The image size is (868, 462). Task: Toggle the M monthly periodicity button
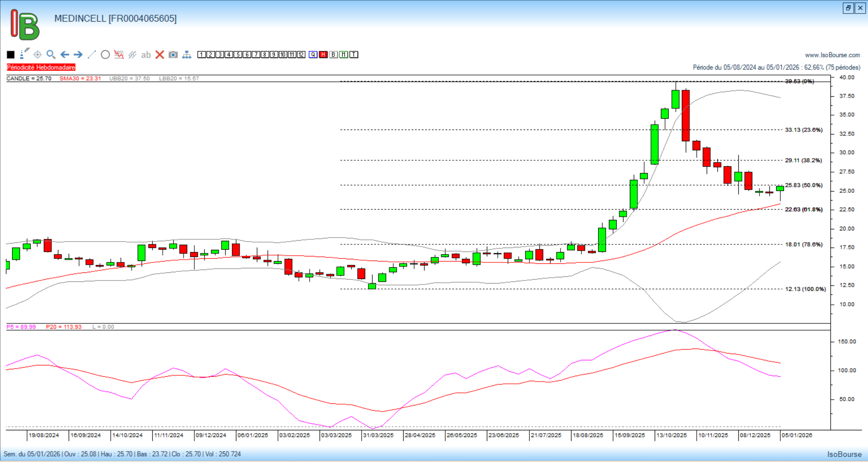[x=344, y=55]
